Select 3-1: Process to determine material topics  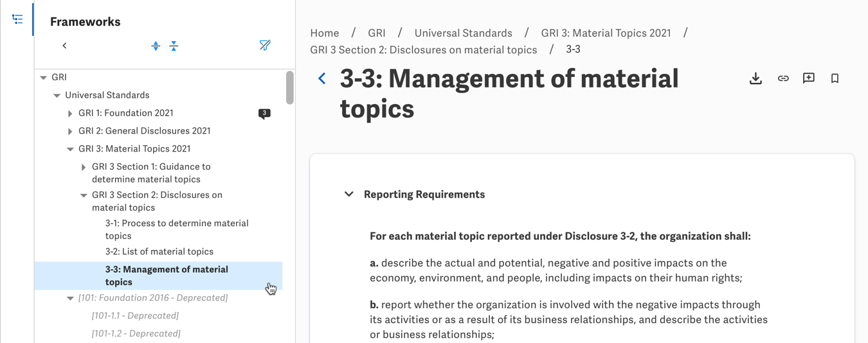point(177,229)
